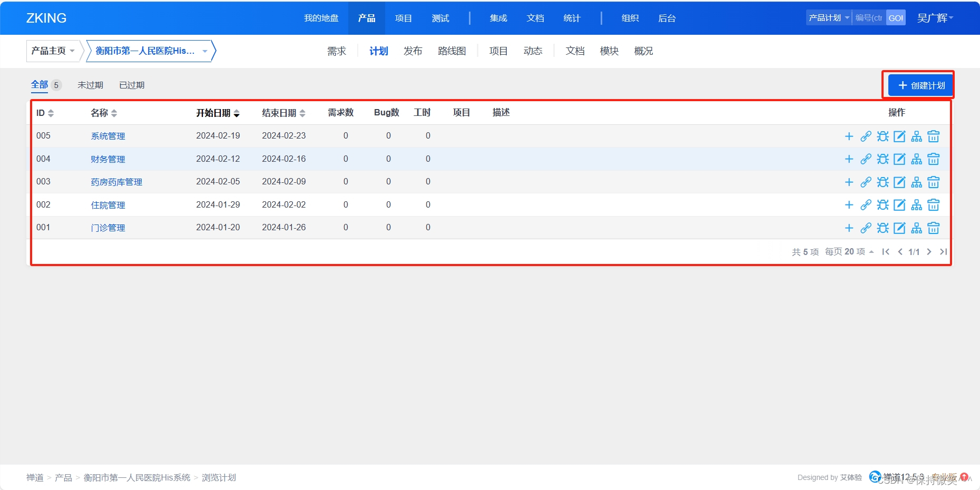Focus the 编号 search input field
980x490 pixels.
tap(869, 18)
